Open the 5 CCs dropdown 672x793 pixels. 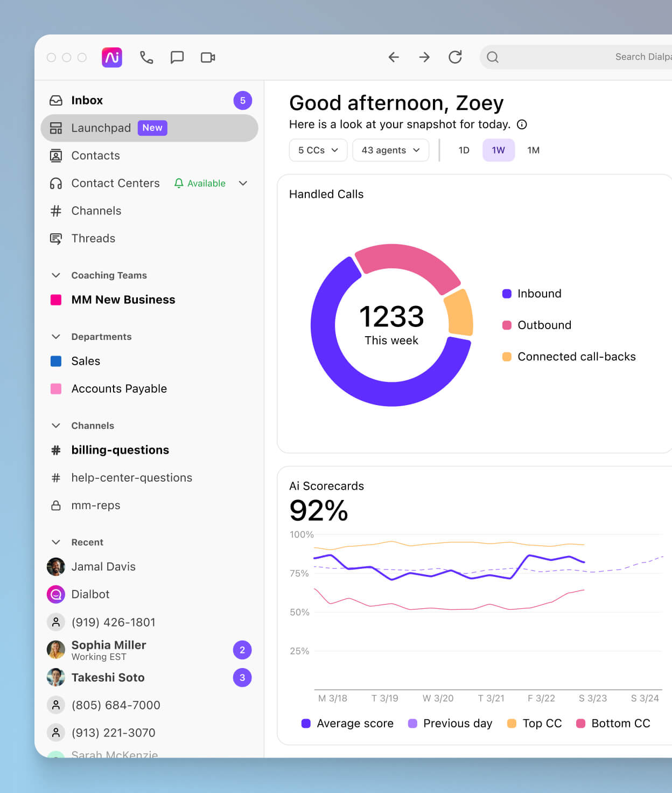(318, 150)
